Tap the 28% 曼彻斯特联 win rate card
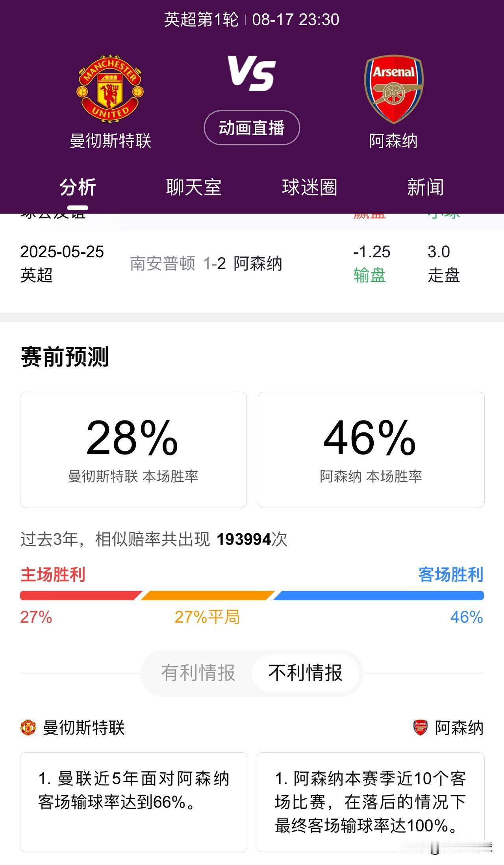Image resolution: width=504 pixels, height=865 pixels. click(133, 450)
